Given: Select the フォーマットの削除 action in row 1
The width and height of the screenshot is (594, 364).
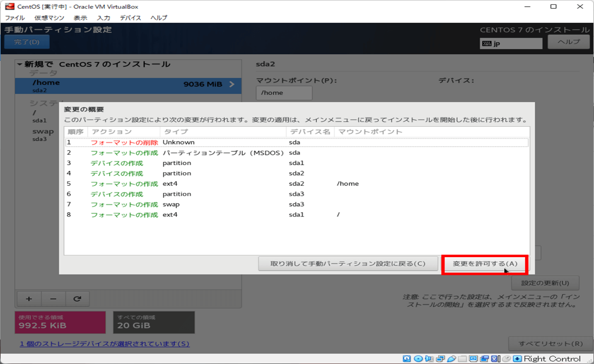Looking at the screenshot, I should [x=124, y=142].
